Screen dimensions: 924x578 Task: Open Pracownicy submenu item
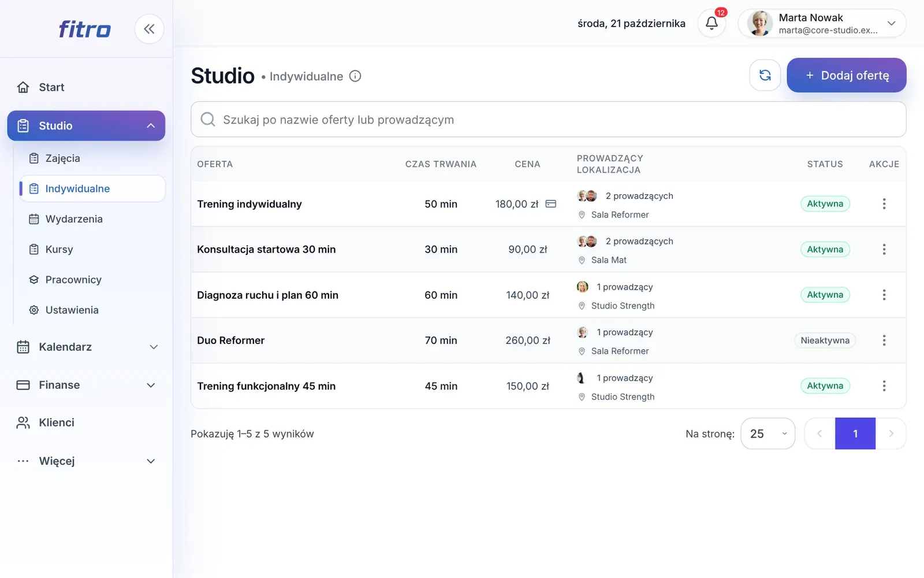(x=92, y=280)
